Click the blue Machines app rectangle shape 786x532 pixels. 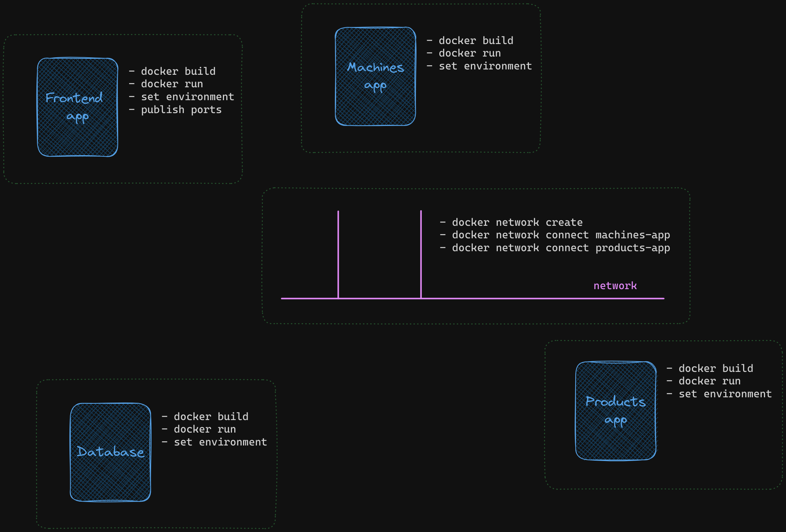coord(376,76)
